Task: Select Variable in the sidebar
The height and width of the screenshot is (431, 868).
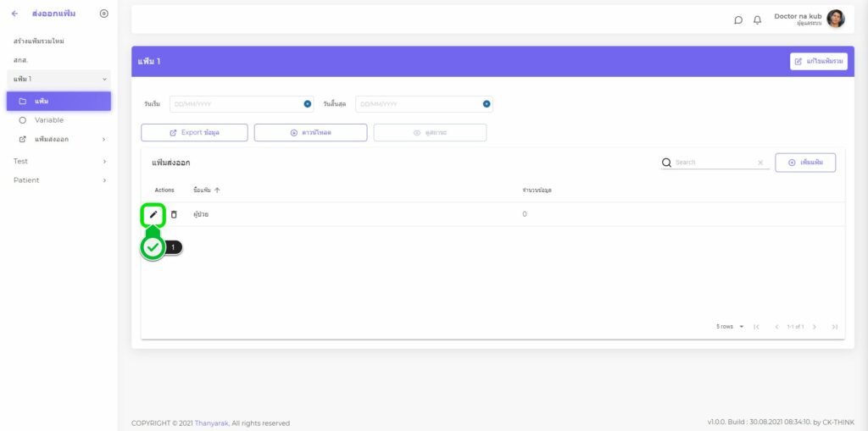Action: pyautogui.click(x=48, y=120)
